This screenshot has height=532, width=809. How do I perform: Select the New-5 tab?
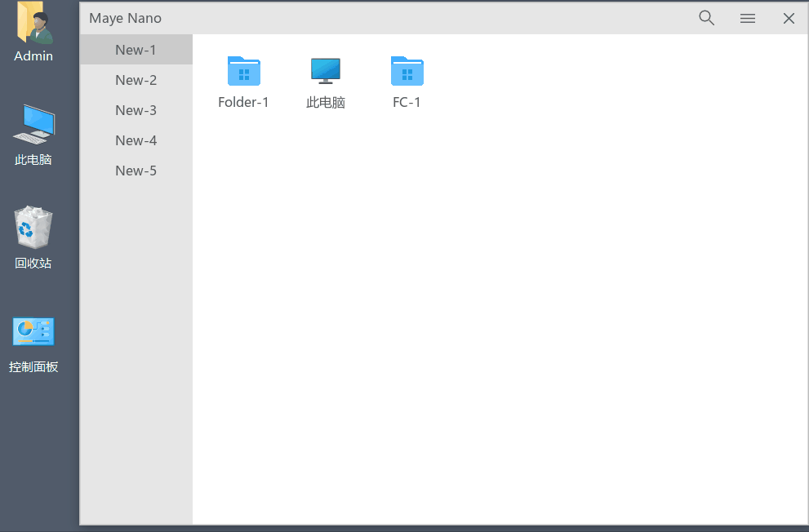[x=136, y=171]
